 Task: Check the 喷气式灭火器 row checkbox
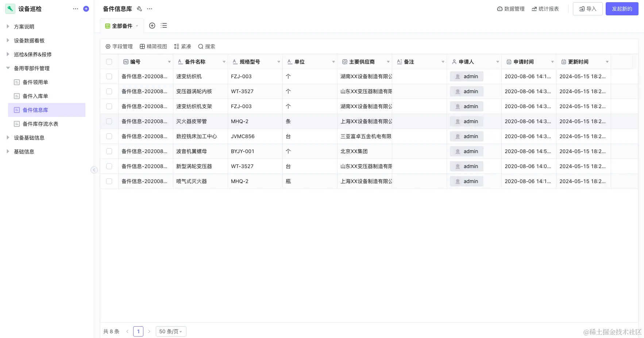tap(109, 181)
